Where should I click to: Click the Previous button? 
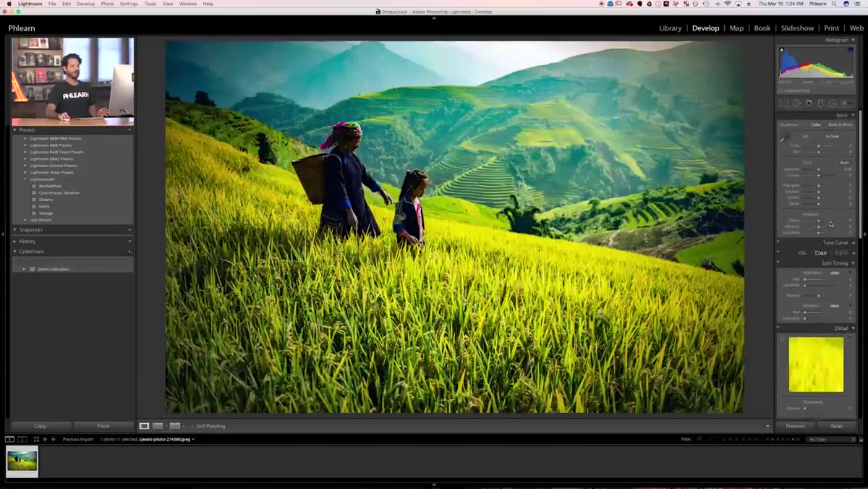(x=796, y=426)
